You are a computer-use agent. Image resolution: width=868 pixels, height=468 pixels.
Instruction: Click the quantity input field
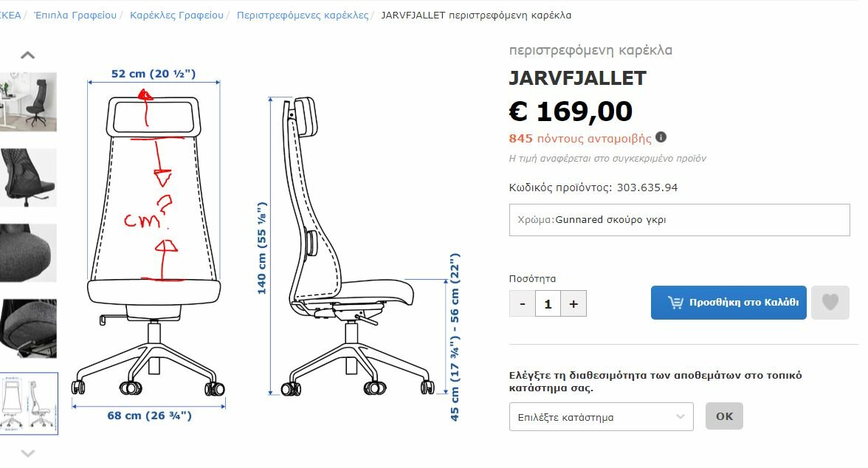548,303
